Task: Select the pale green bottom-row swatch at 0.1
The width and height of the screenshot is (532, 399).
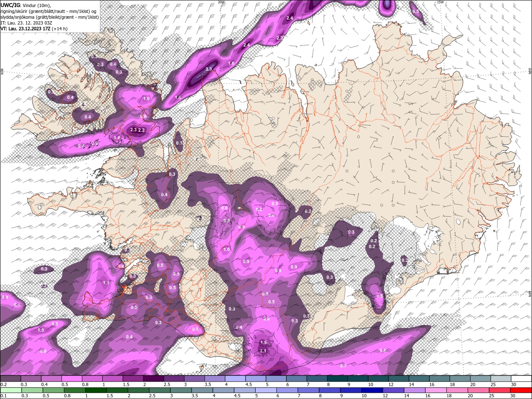Action: 11,390
